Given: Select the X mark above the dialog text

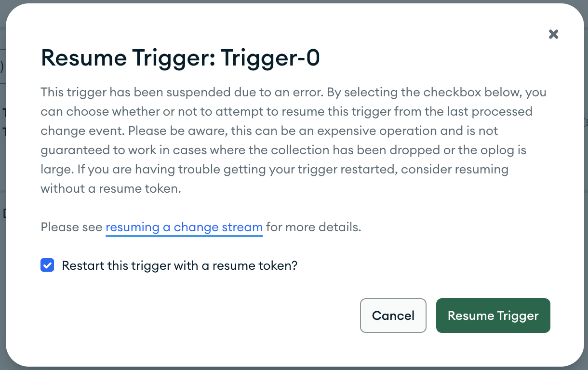Looking at the screenshot, I should pos(553,34).
